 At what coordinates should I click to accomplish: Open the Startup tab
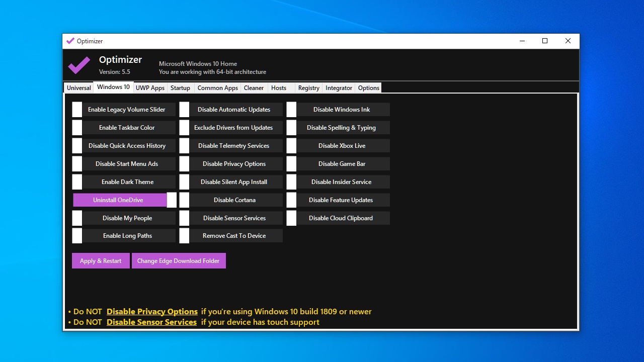180,88
